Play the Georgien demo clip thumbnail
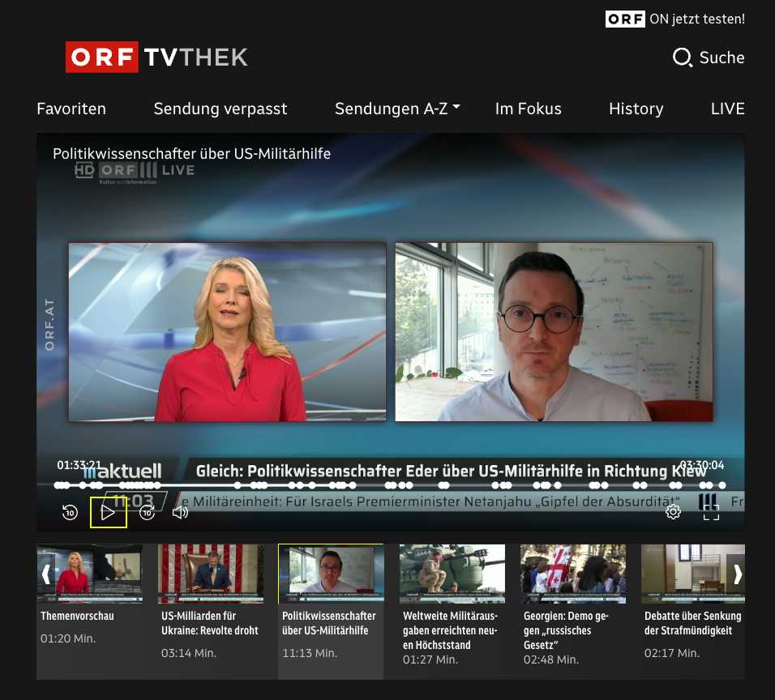775x700 pixels. tap(573, 574)
